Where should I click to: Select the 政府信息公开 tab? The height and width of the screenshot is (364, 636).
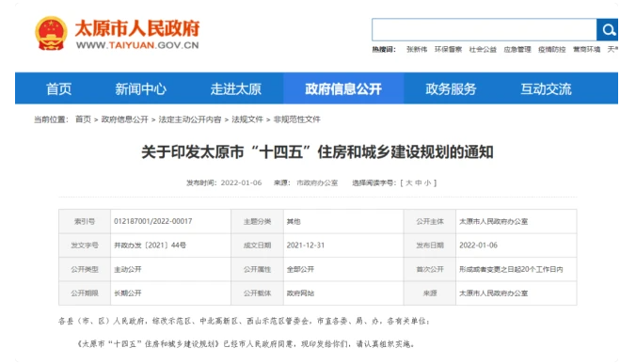pos(343,88)
